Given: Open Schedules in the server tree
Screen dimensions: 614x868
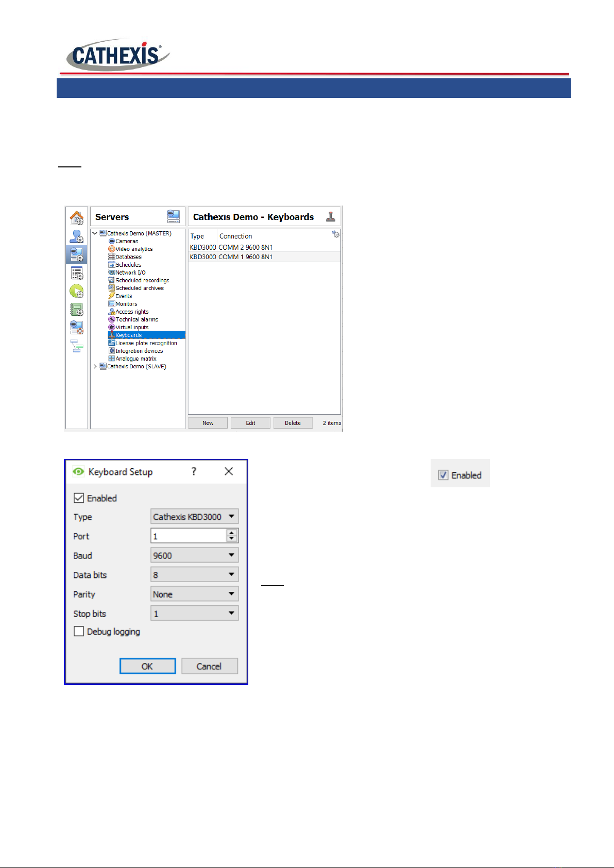Looking at the screenshot, I should tap(128, 265).
